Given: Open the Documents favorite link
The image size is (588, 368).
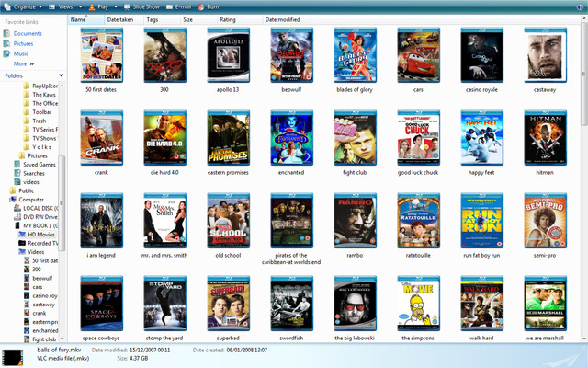Looking at the screenshot, I should click(22, 33).
